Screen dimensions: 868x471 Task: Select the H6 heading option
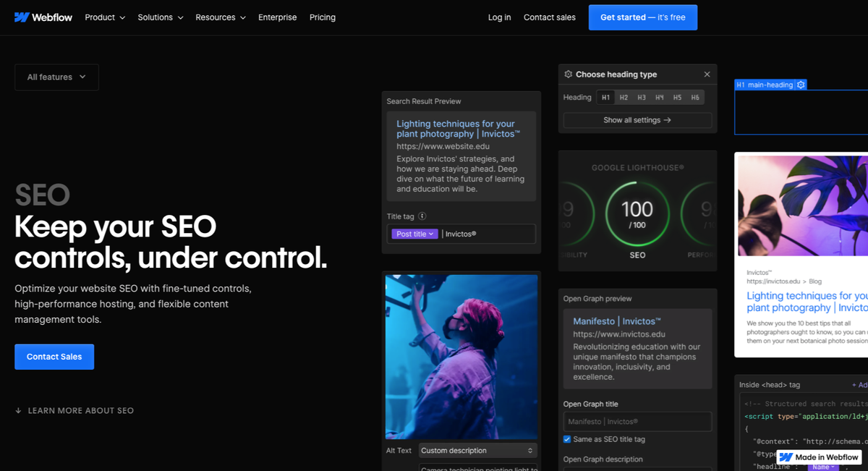pos(695,98)
